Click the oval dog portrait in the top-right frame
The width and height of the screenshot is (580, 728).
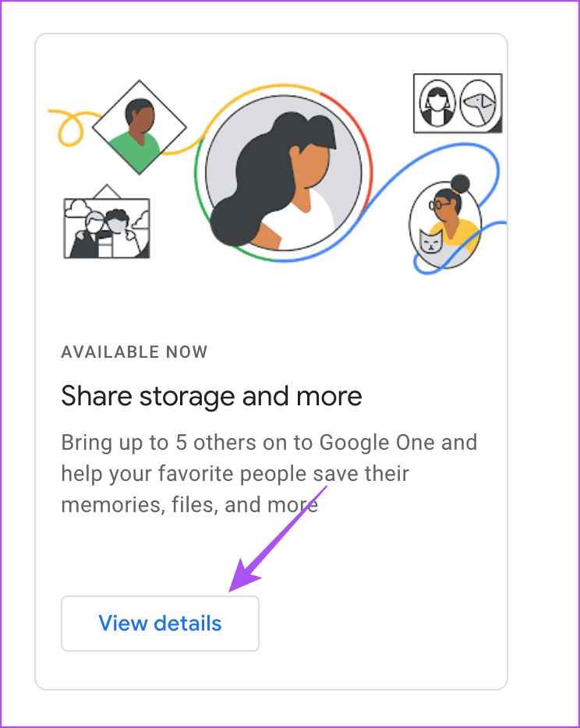pyautogui.click(x=479, y=103)
